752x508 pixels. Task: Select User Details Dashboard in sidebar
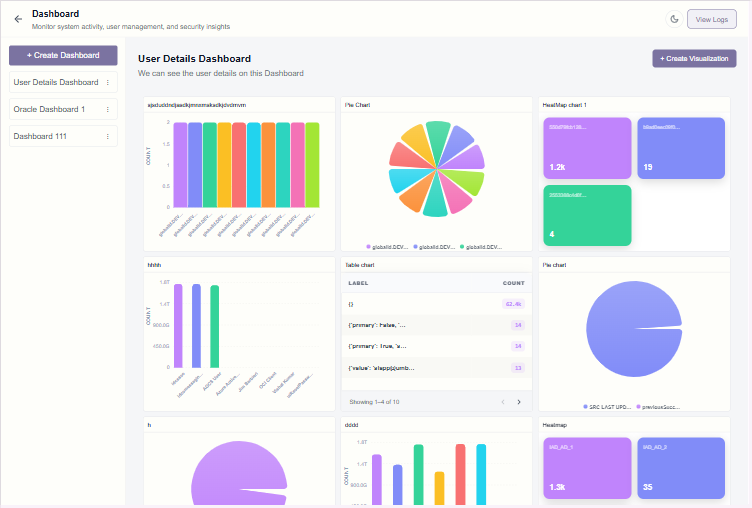pos(56,82)
